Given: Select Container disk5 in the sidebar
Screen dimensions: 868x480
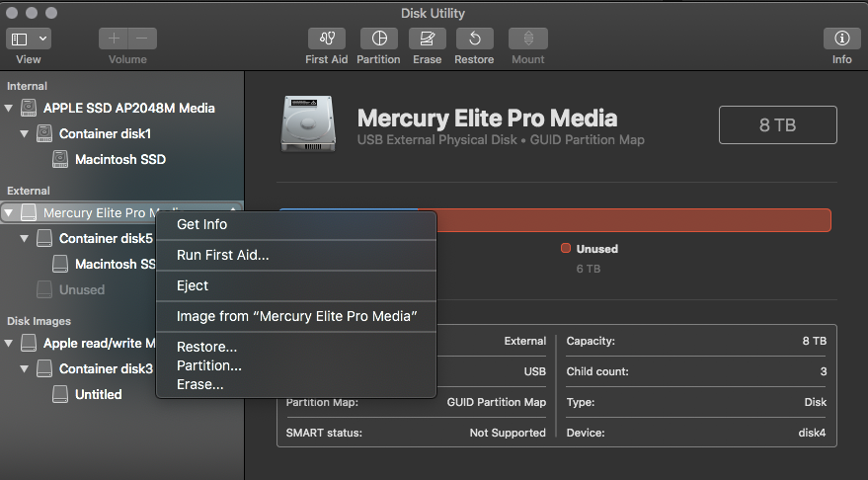Looking at the screenshot, I should (106, 239).
